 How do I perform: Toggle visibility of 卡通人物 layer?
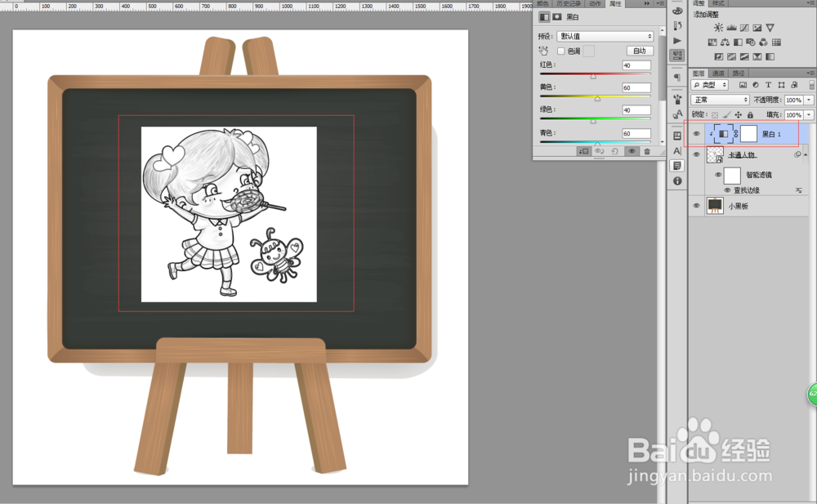(697, 155)
